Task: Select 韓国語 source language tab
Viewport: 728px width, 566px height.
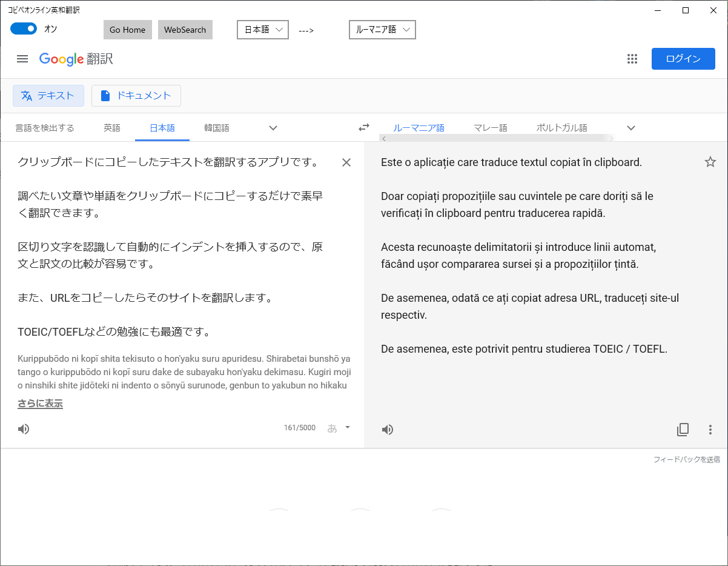Action: pos(217,128)
